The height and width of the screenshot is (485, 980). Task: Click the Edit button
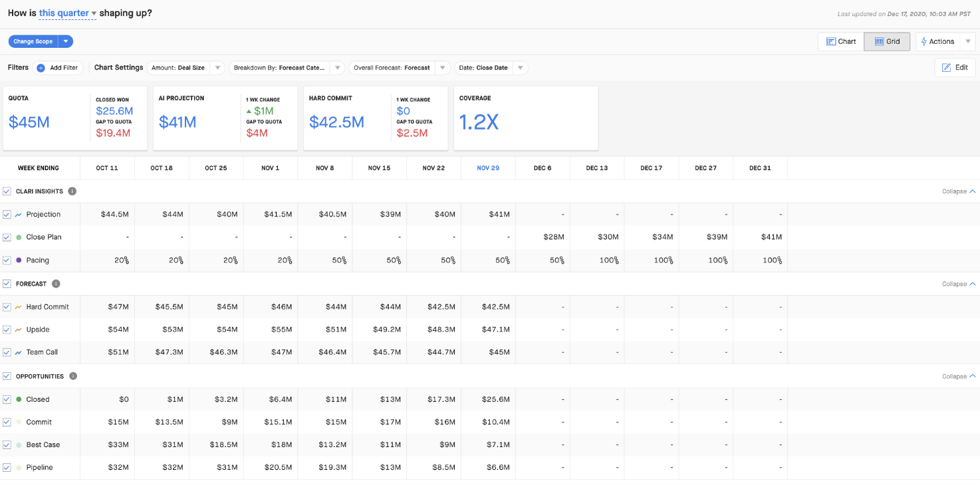[x=955, y=68]
